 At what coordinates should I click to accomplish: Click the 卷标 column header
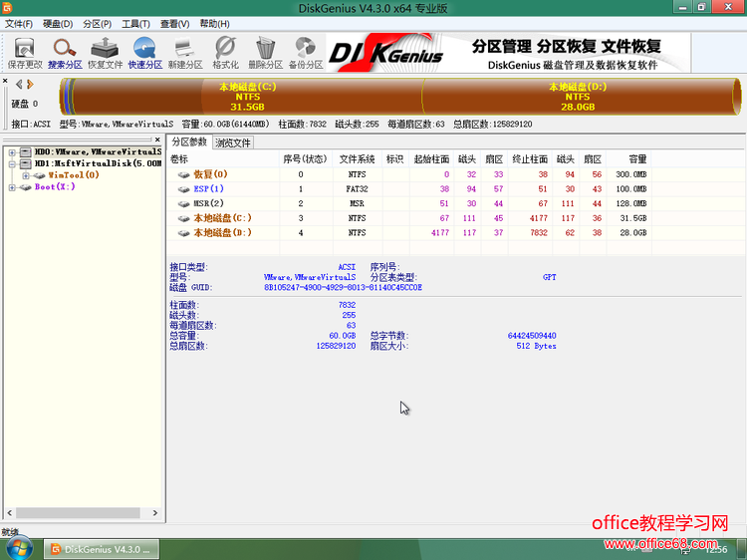point(223,159)
